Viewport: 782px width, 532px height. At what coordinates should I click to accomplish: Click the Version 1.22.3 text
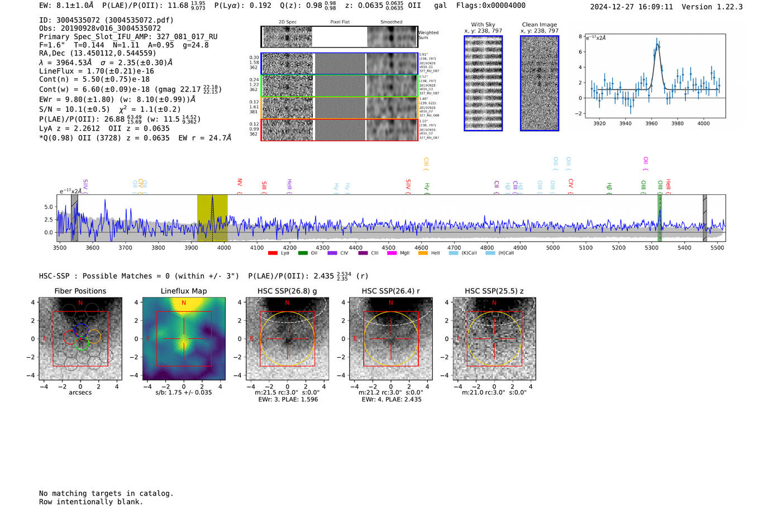pyautogui.click(x=713, y=7)
